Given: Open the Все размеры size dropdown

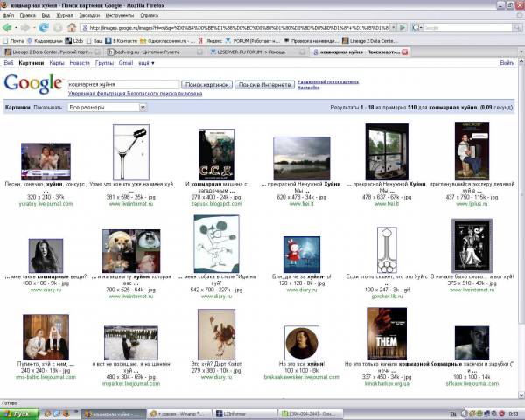Looking at the screenshot, I should (x=107, y=107).
